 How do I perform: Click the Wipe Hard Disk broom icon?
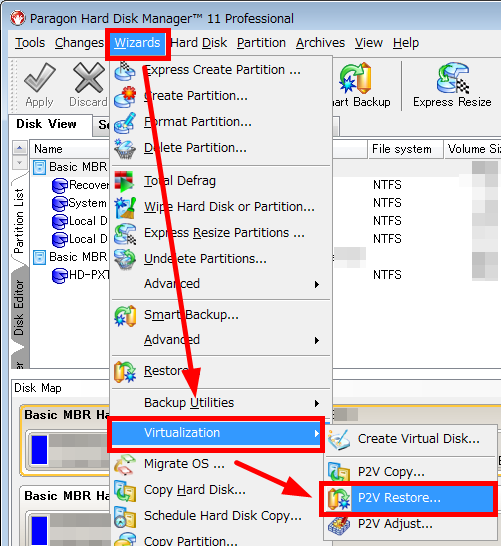pos(125,208)
